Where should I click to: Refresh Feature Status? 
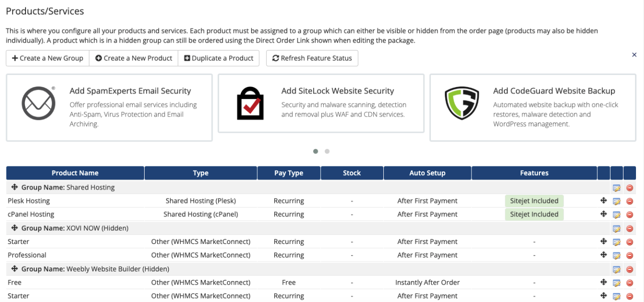coord(312,58)
